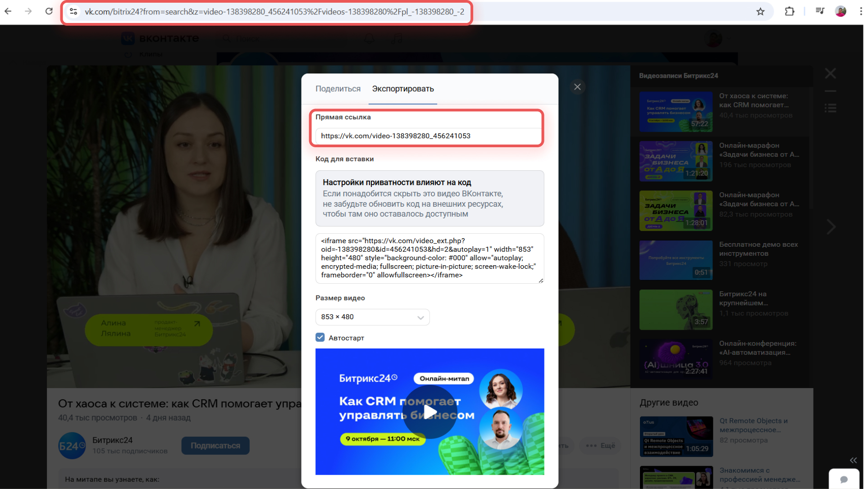The height and width of the screenshot is (489, 868).
Task: Toggle the Автостарт checkbox
Action: pos(320,337)
